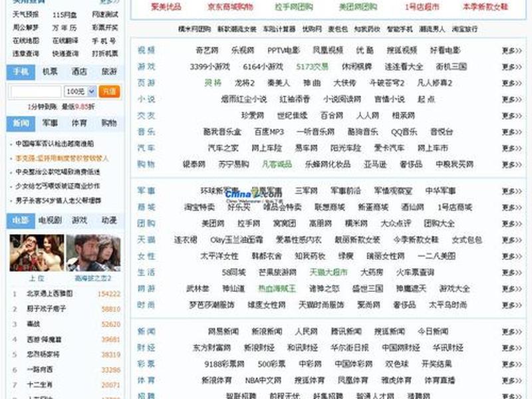Open the 太平洋女性 link
This screenshot has width=532, height=399.
pyautogui.click(x=219, y=256)
